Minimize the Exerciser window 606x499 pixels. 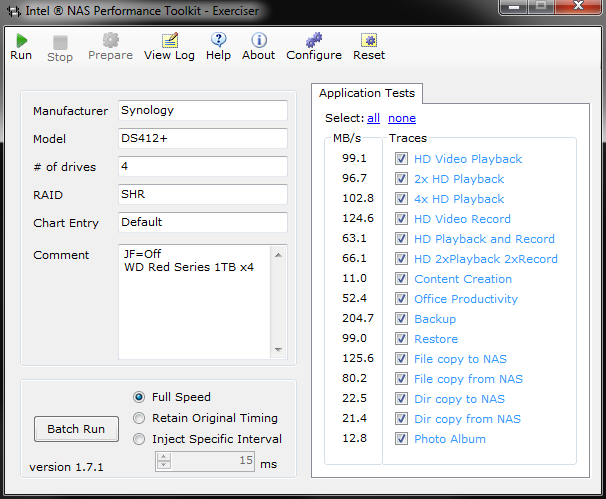coord(514,6)
